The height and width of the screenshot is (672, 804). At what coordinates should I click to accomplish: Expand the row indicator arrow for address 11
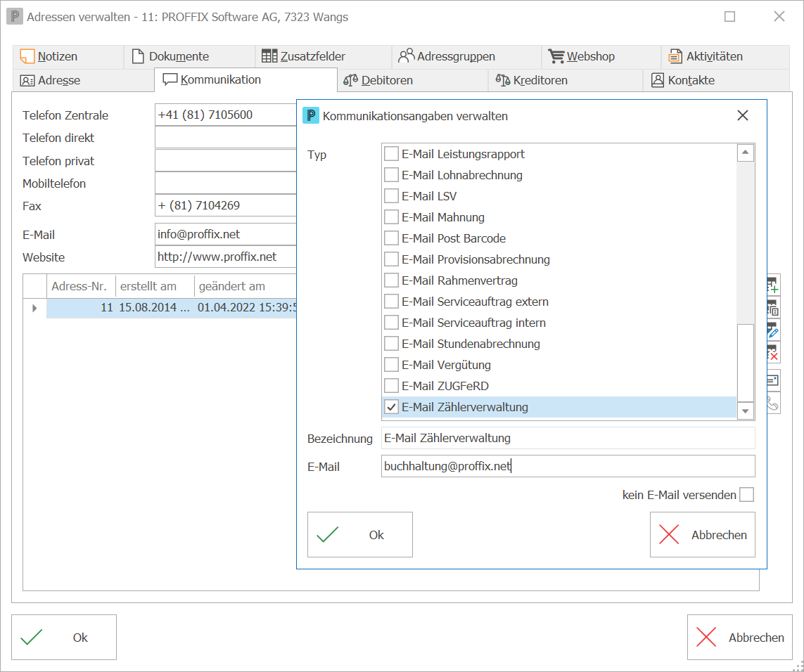click(x=34, y=308)
